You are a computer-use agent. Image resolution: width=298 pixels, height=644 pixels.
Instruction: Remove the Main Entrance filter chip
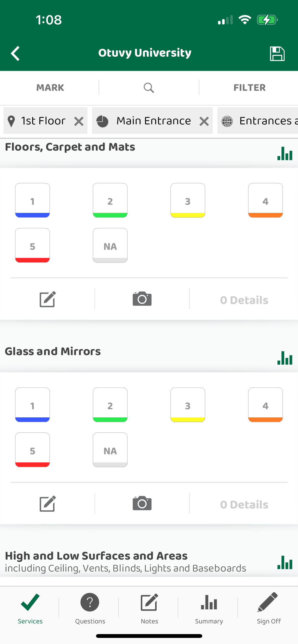click(x=204, y=121)
